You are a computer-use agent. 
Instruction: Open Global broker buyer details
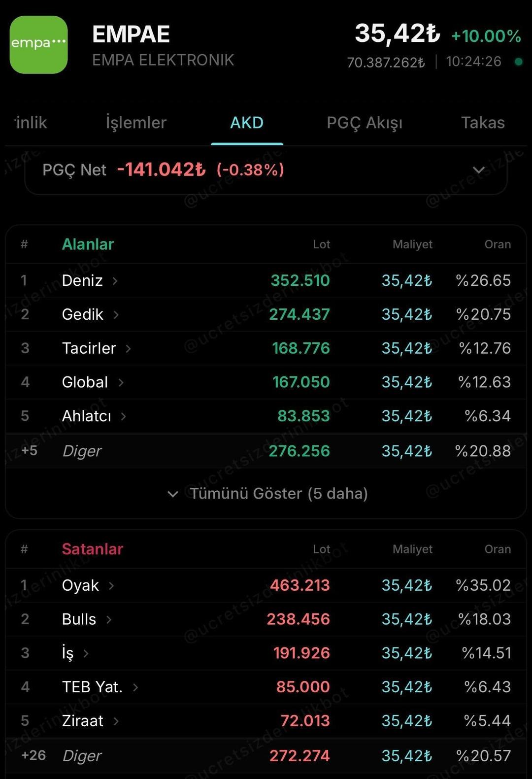tap(85, 382)
